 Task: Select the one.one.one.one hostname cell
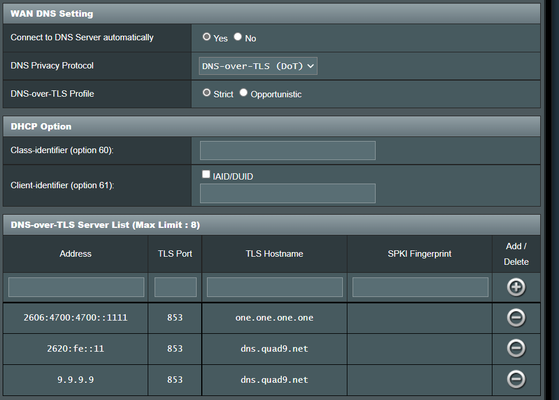(274, 318)
